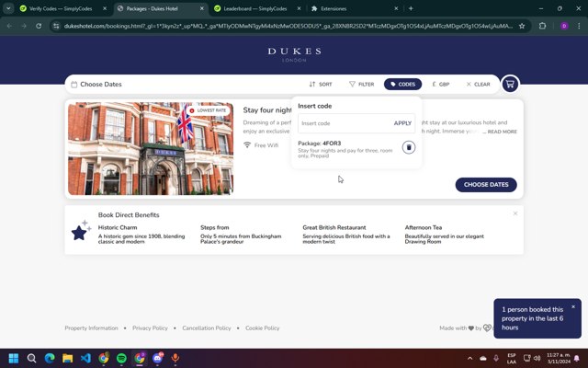The height and width of the screenshot is (368, 588).
Task: Reload the current page
Action: pyautogui.click(x=39, y=26)
